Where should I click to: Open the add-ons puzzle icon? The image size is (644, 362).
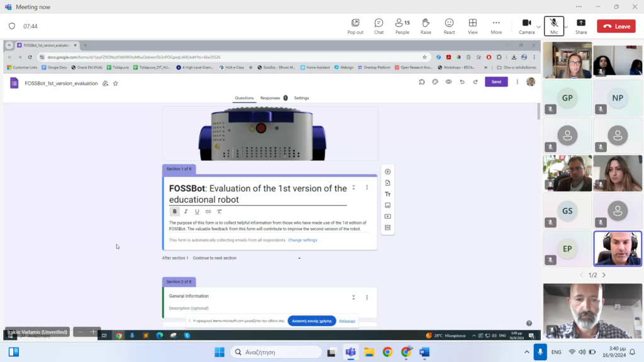click(422, 82)
